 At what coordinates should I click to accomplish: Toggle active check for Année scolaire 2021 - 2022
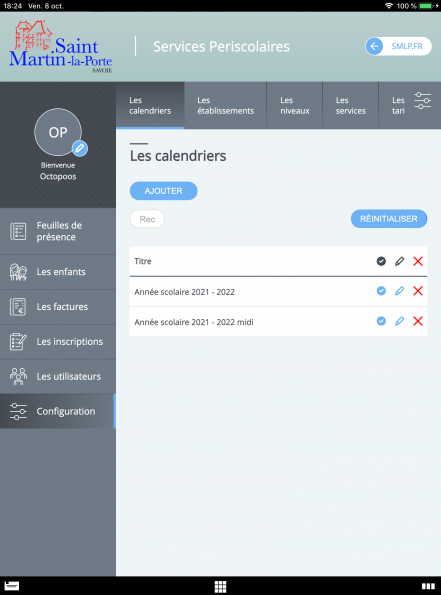click(381, 291)
